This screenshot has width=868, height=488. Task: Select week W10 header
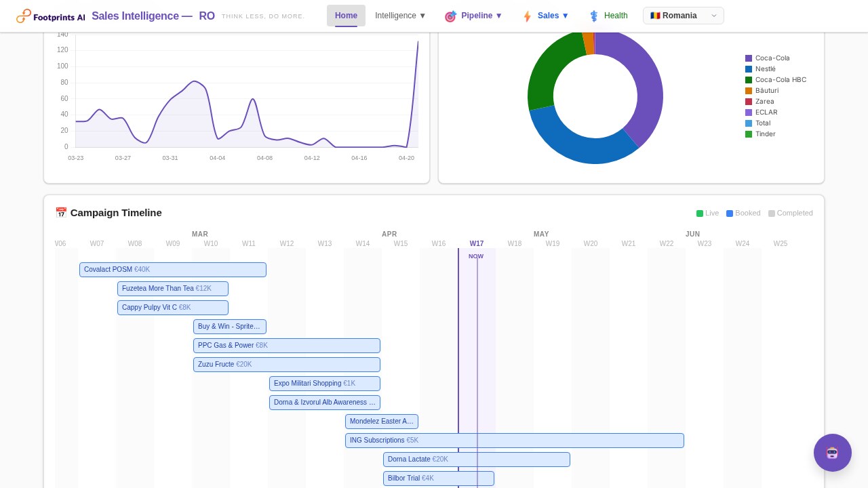(211, 244)
